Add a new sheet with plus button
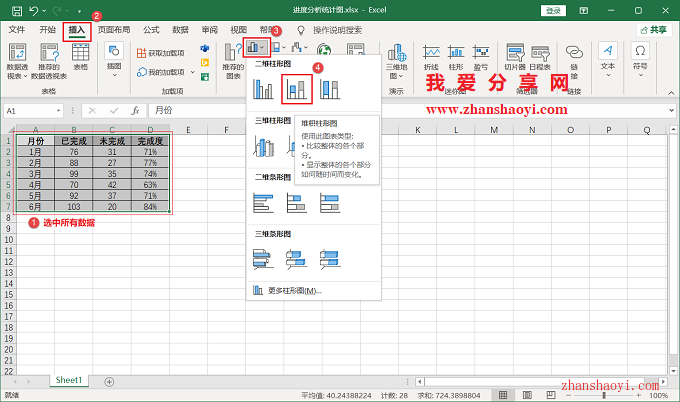The image size is (680, 402). click(109, 382)
